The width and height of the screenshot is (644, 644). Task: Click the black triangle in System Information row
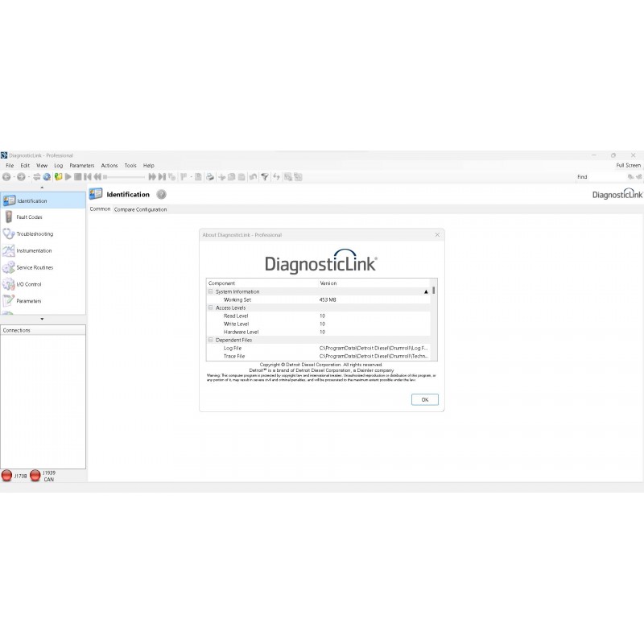coord(426,291)
